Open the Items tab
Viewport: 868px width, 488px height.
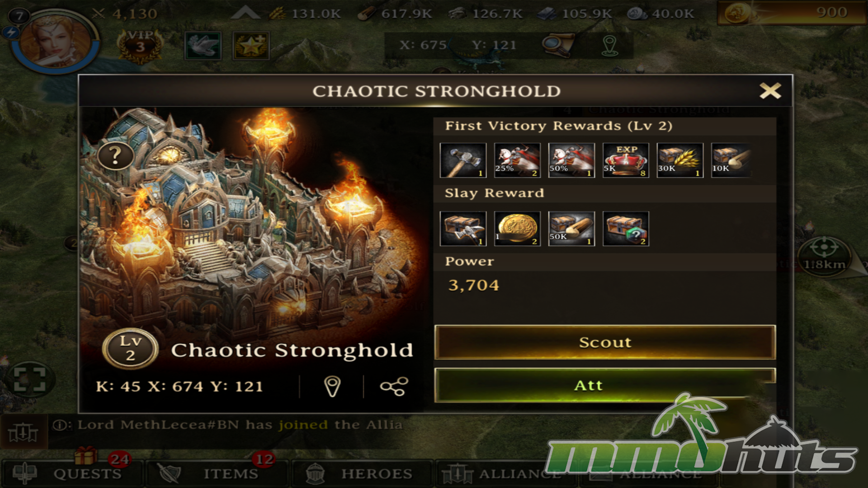click(217, 474)
